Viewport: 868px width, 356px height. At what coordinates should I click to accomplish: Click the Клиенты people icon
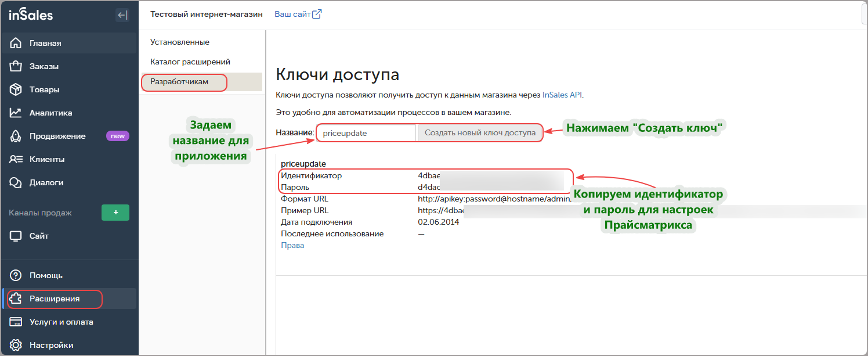tap(16, 159)
